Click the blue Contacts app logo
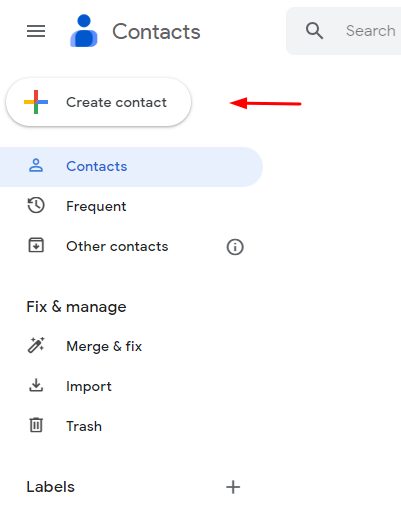 click(84, 31)
